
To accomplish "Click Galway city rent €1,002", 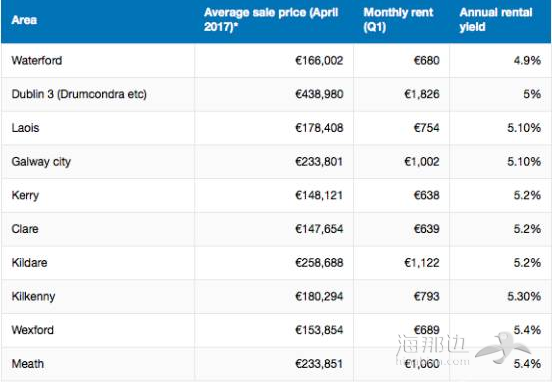I will click(422, 162).
